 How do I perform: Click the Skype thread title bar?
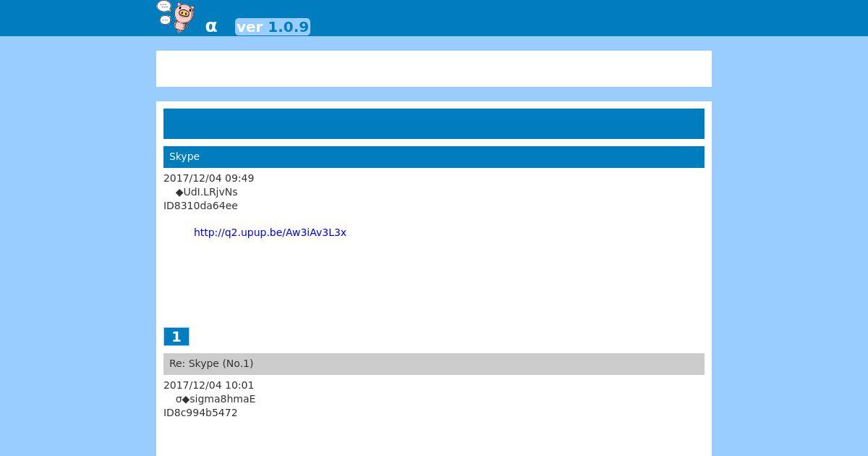point(434,157)
